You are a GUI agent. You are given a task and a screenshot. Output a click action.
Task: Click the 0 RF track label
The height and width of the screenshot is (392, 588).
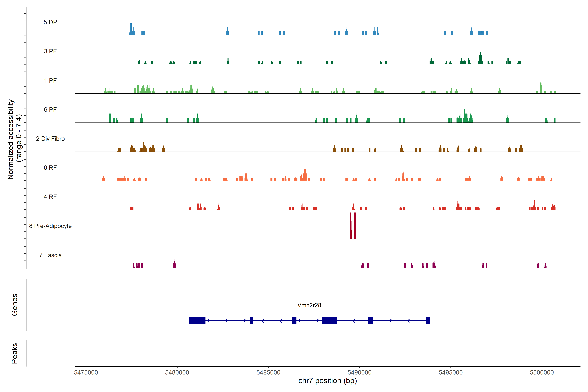(x=50, y=168)
